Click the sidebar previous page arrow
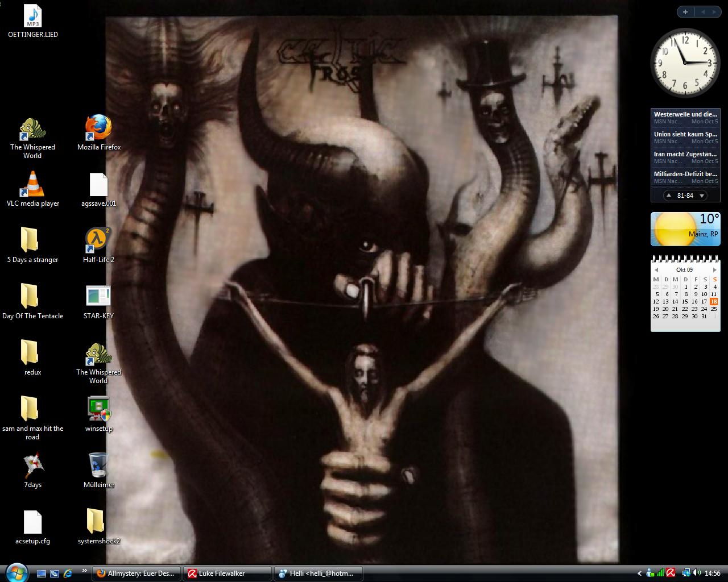 point(703,12)
